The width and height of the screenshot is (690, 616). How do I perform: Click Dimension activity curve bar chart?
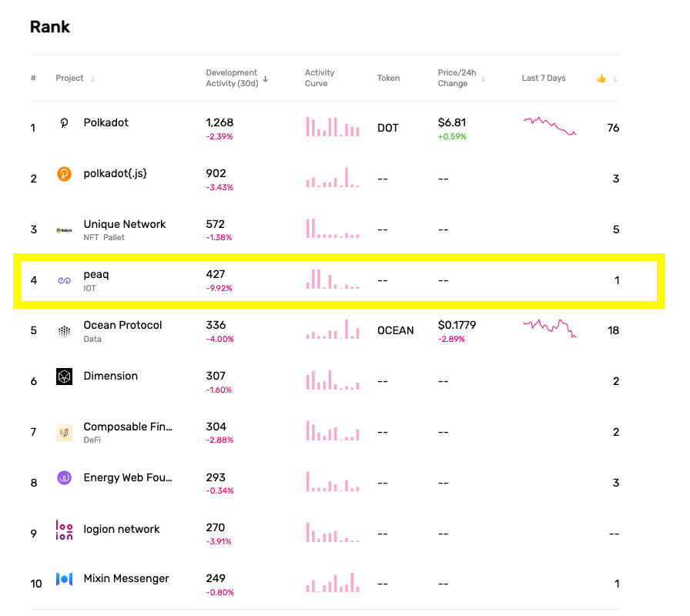(x=333, y=380)
